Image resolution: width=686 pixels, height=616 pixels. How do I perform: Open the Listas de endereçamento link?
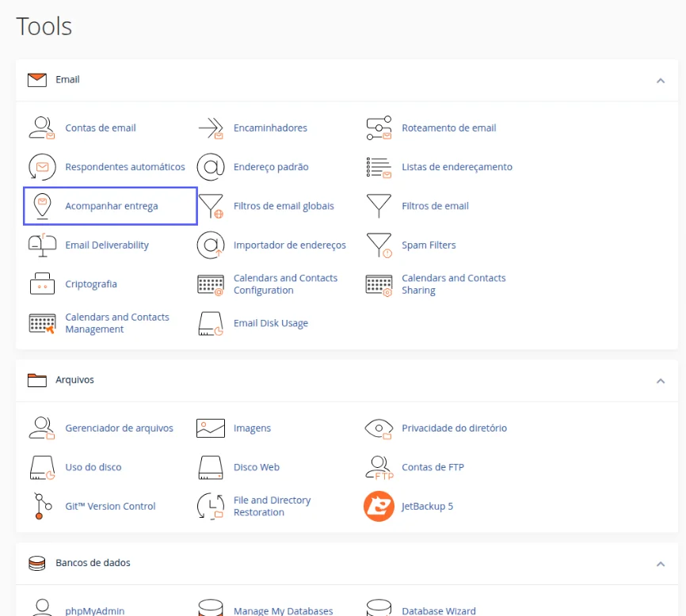point(457,167)
